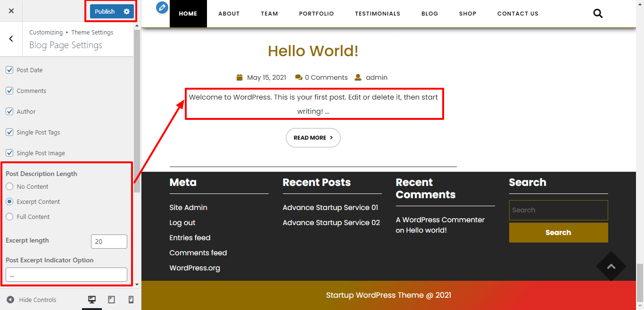Image resolution: width=644 pixels, height=310 pixels.
Task: Open the Portfolio menu item
Action: [316, 14]
